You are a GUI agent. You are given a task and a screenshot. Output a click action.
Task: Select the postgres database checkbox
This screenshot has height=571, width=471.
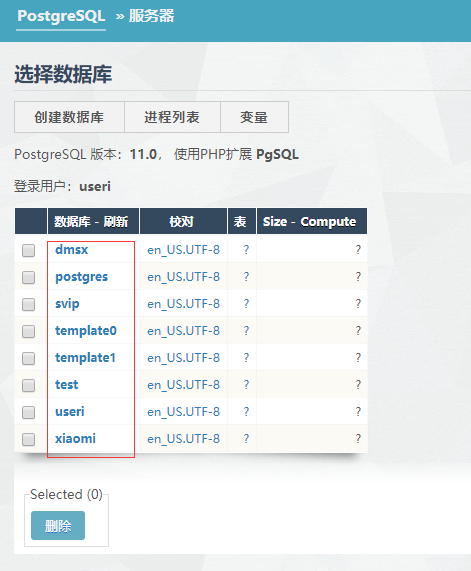coord(28,277)
